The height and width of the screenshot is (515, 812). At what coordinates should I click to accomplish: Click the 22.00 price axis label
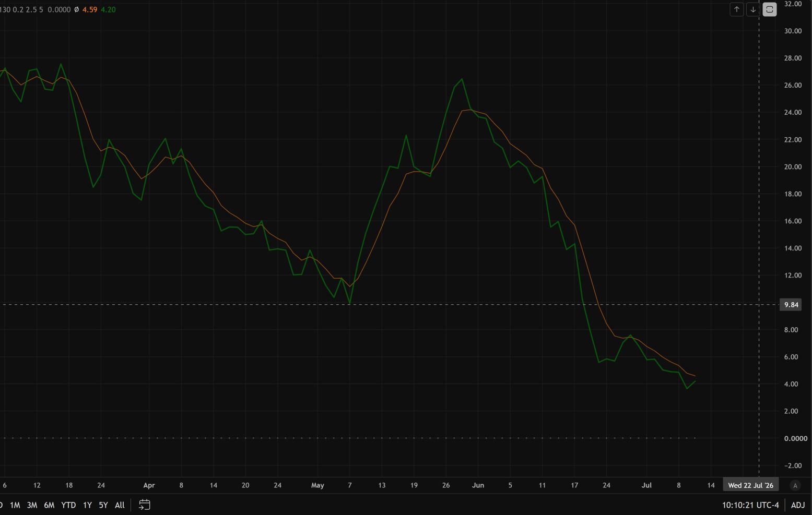point(793,140)
